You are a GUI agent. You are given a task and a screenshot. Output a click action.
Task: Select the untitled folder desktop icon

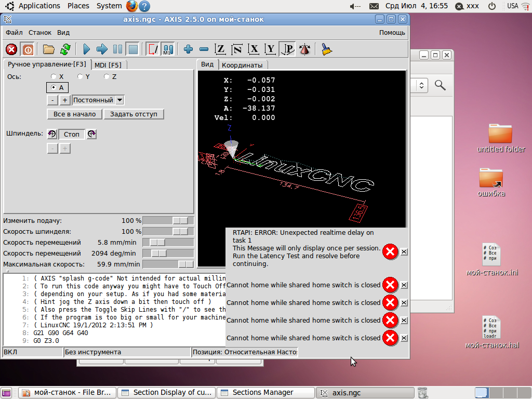[501, 138]
